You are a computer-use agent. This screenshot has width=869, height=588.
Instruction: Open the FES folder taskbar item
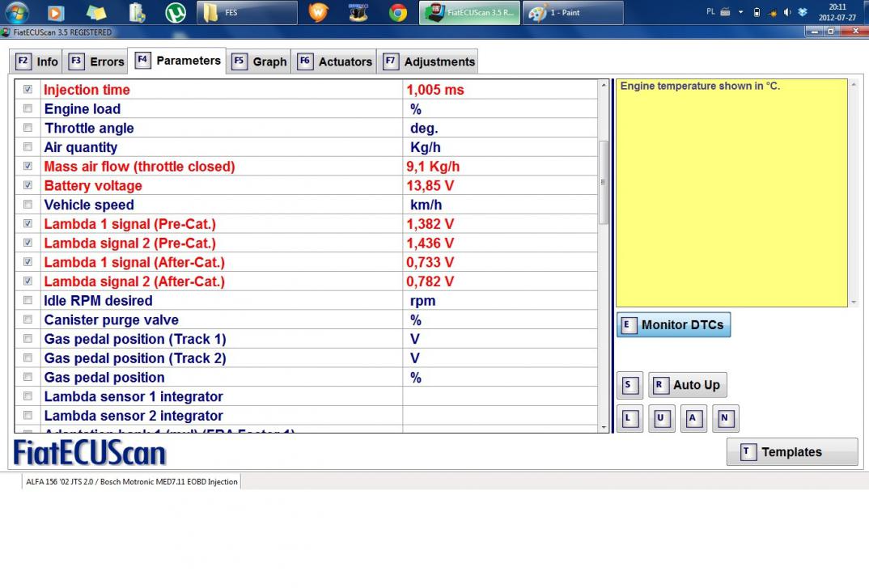[x=247, y=12]
